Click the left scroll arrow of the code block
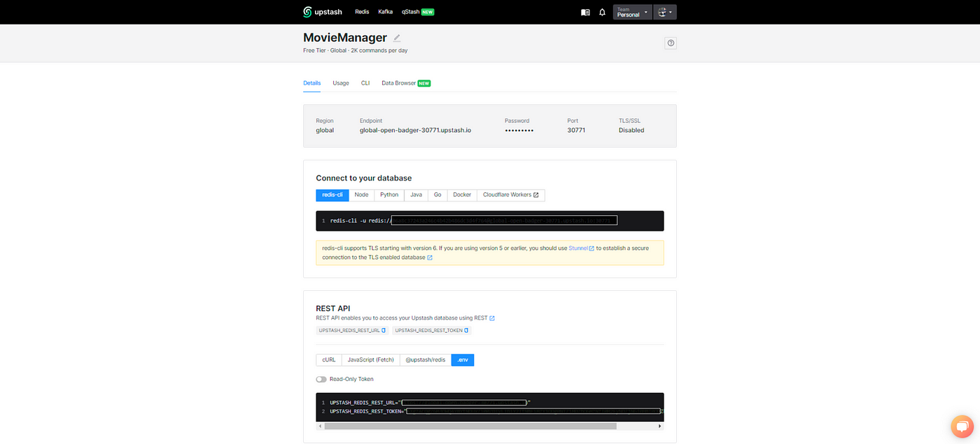The image size is (980, 444). [x=319, y=426]
